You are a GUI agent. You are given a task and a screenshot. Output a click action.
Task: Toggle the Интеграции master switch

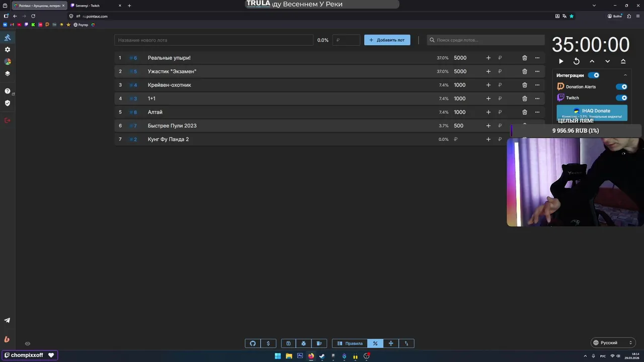(x=594, y=75)
